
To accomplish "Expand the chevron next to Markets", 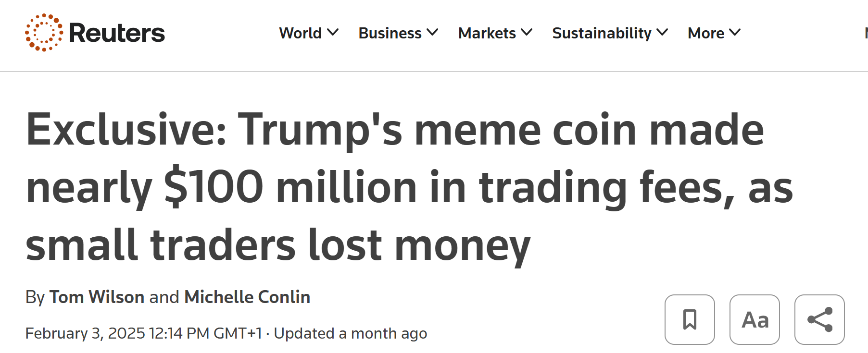I will [527, 33].
